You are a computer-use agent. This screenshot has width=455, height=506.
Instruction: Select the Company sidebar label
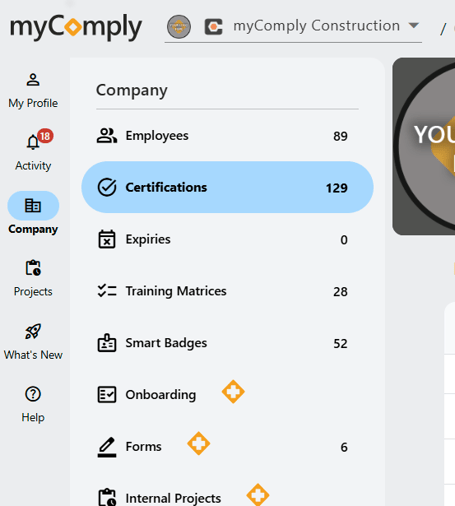(x=33, y=229)
